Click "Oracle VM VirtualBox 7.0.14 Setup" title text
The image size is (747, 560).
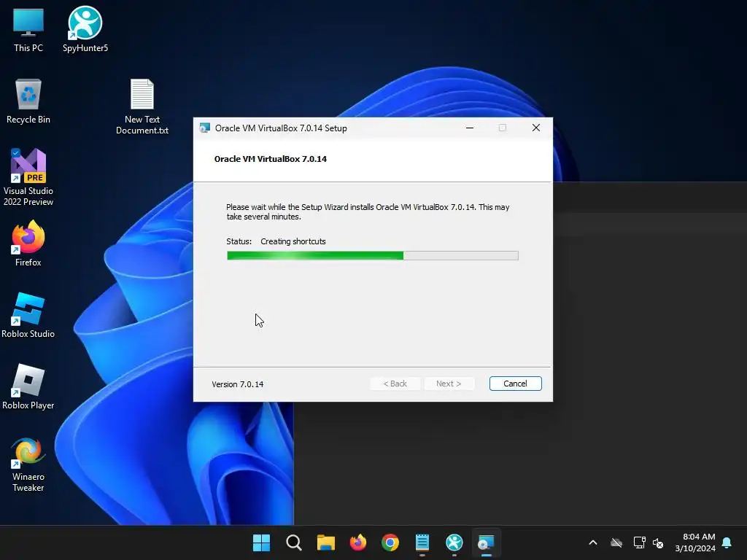pyautogui.click(x=281, y=128)
